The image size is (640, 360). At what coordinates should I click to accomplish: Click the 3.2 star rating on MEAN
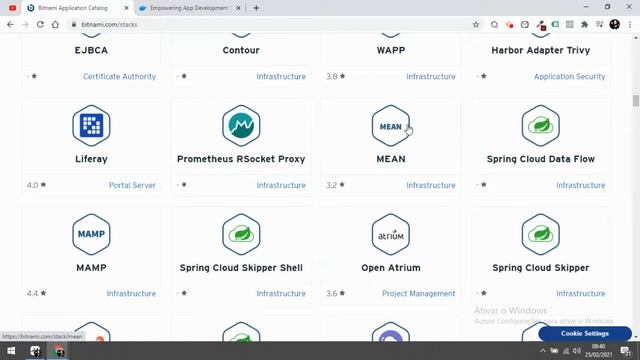(x=336, y=185)
